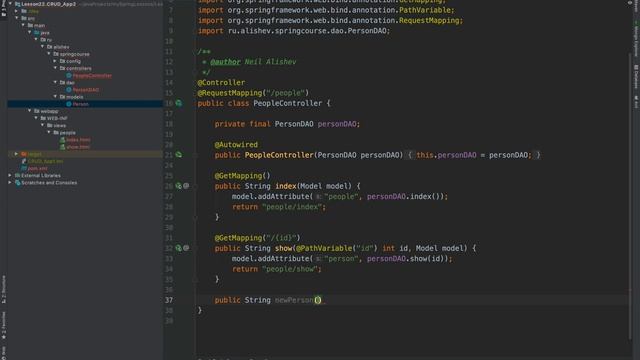This screenshot has width=640, height=360.
Task: Click the Spring bean gutter icon on line 16
Action: point(179,103)
